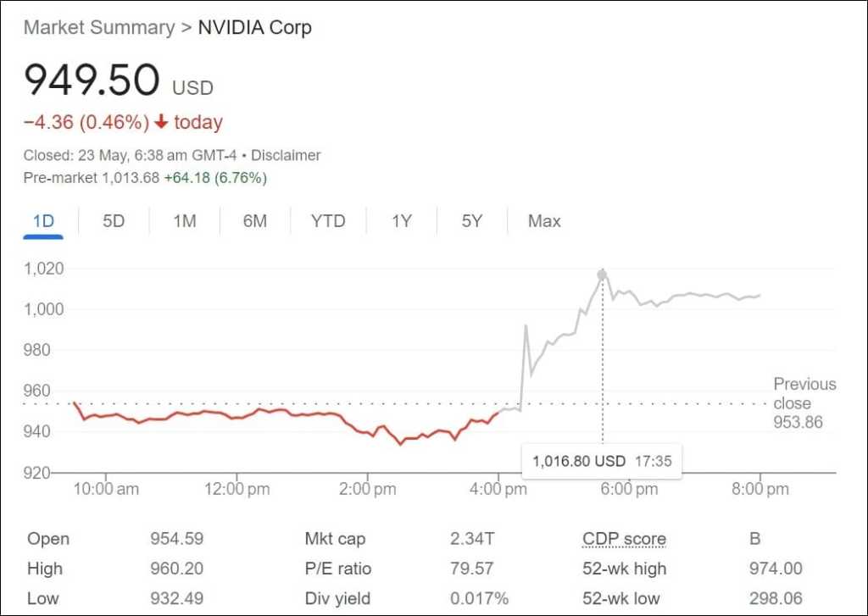The width and height of the screenshot is (868, 616).
Task: Select the 1D time range tab
Action: pyautogui.click(x=43, y=221)
